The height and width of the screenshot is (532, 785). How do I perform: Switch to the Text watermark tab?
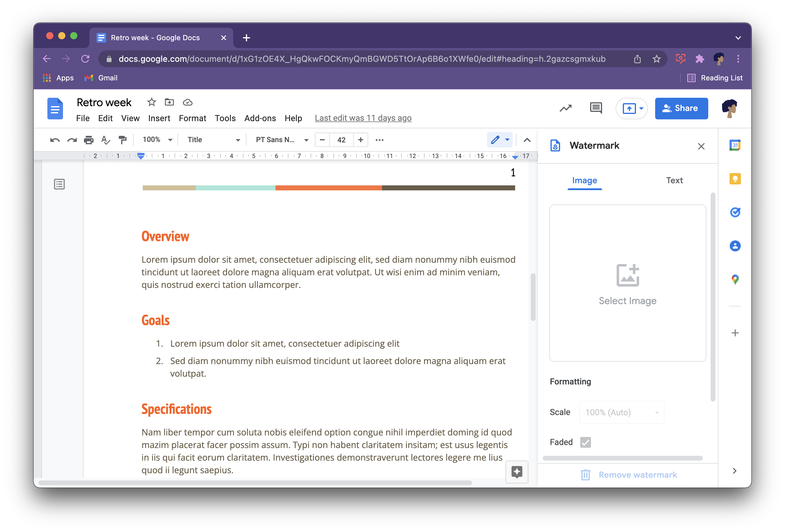tap(673, 180)
